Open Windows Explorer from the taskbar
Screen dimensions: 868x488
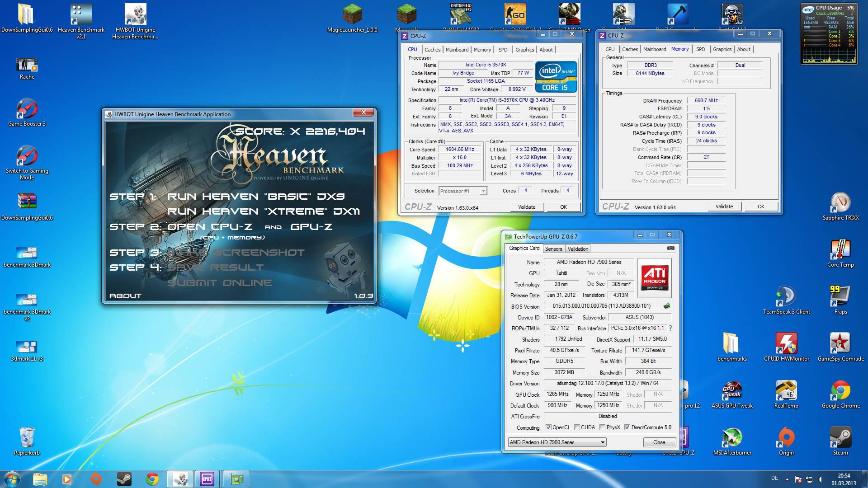40,479
